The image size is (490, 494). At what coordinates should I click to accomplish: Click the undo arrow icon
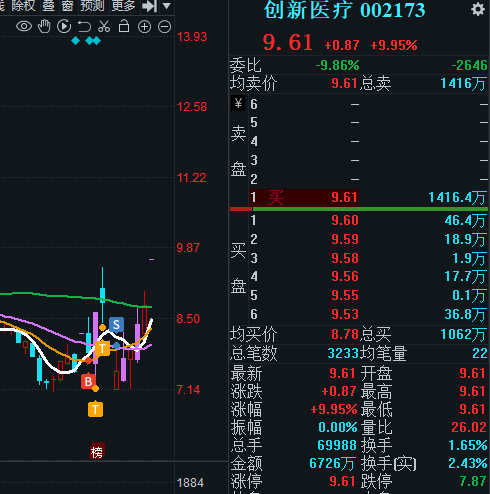tap(84, 27)
